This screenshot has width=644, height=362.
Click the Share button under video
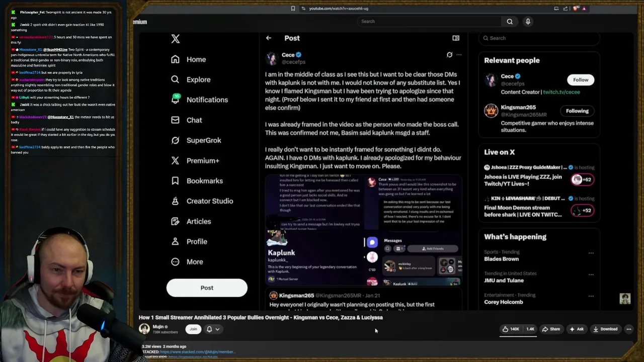pos(551,329)
